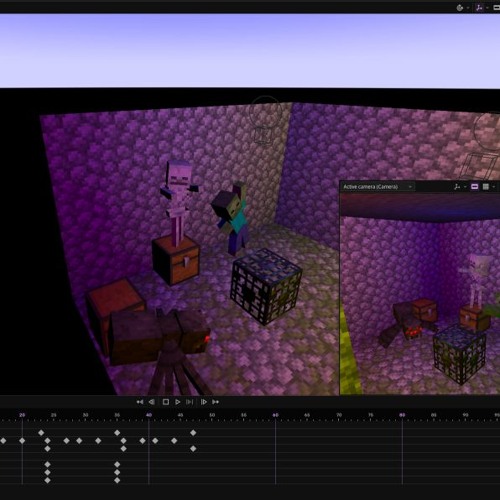The width and height of the screenshot is (500, 500).
Task: Click frame 30 label on timeline ruler
Action: 85,415
